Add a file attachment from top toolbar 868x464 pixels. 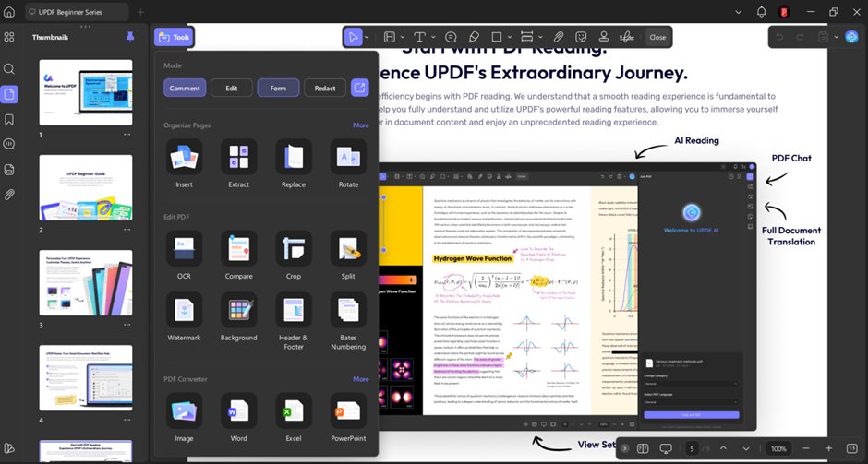(557, 37)
